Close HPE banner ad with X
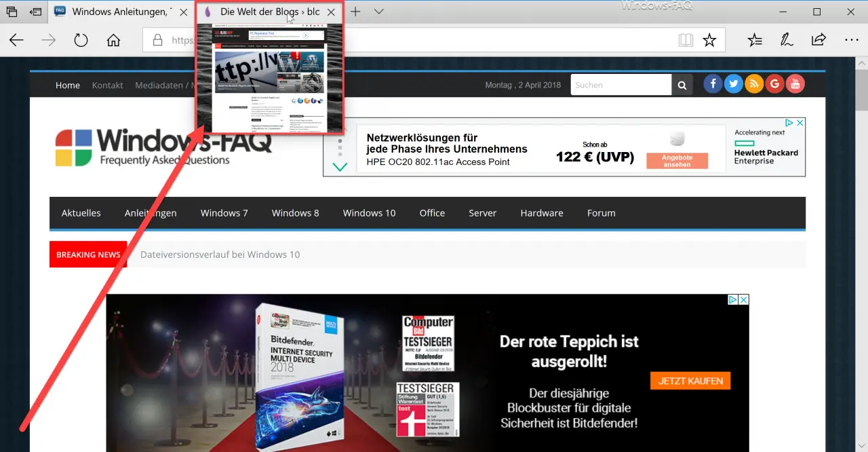 [x=800, y=123]
